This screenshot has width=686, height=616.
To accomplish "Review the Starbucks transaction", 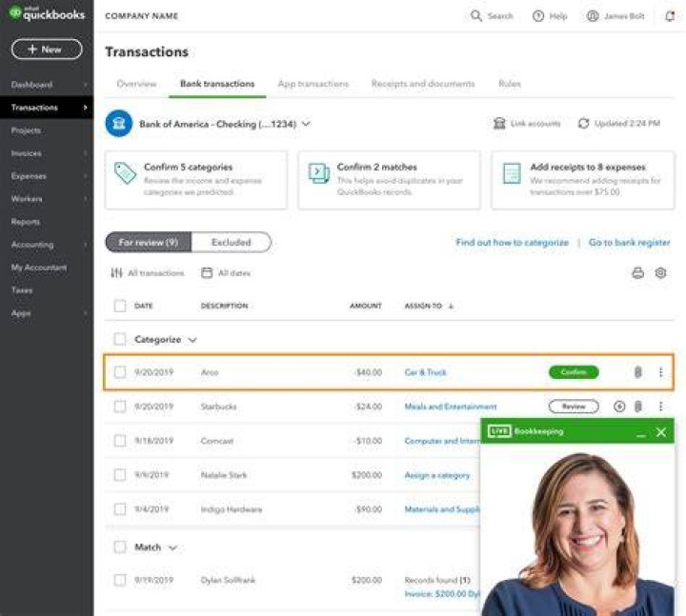I will [574, 407].
